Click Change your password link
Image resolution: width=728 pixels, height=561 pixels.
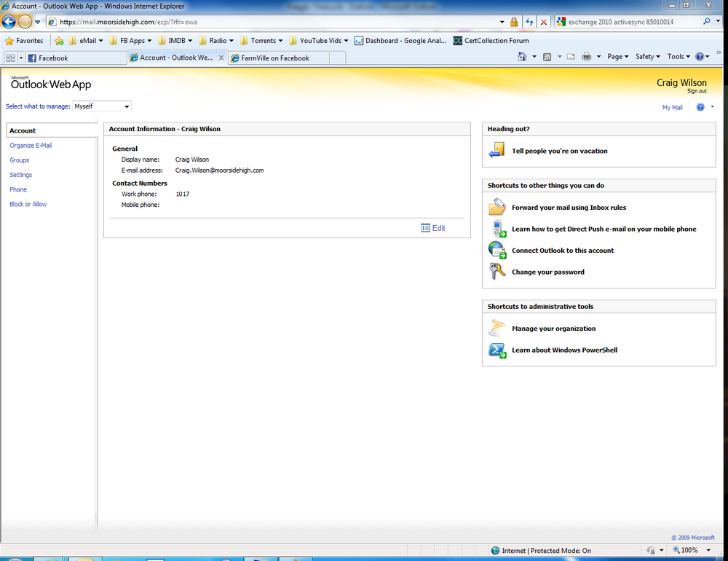548,272
